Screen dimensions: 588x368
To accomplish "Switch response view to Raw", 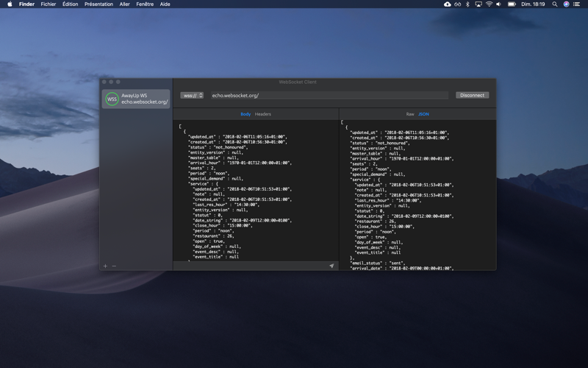I will (410, 114).
